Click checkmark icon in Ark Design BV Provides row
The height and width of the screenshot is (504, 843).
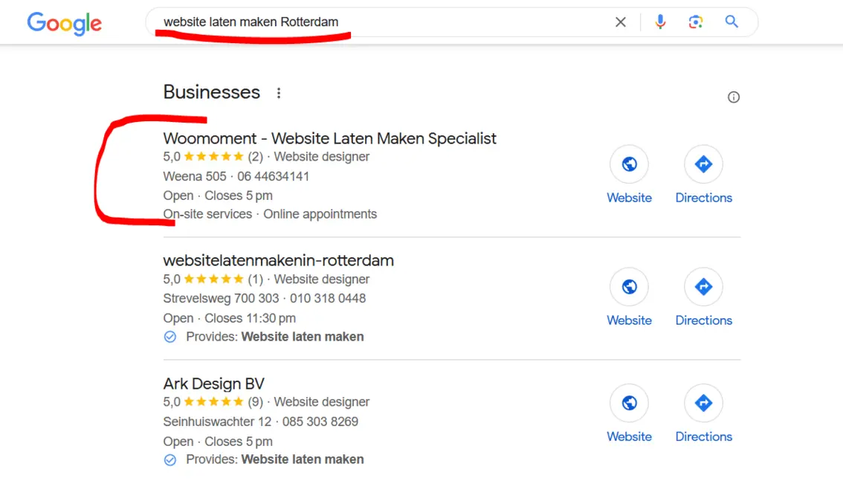point(170,460)
